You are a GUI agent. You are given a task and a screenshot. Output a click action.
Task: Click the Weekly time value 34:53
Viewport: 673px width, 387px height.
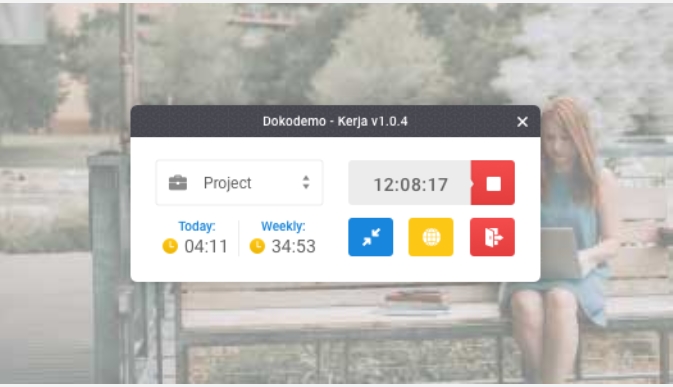[294, 246]
